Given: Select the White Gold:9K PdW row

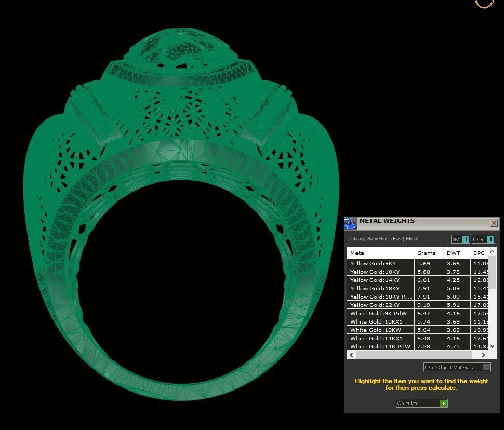Looking at the screenshot, I should pyautogui.click(x=418, y=313).
